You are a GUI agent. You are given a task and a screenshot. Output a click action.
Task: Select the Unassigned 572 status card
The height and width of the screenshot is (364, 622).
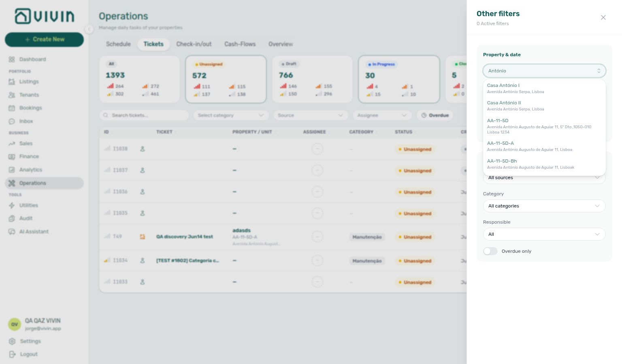click(226, 79)
